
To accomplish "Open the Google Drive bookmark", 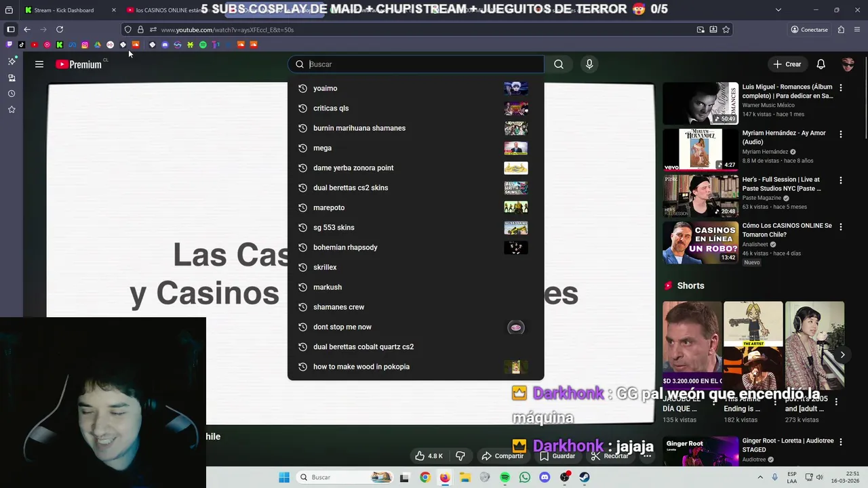I will pos(98,45).
